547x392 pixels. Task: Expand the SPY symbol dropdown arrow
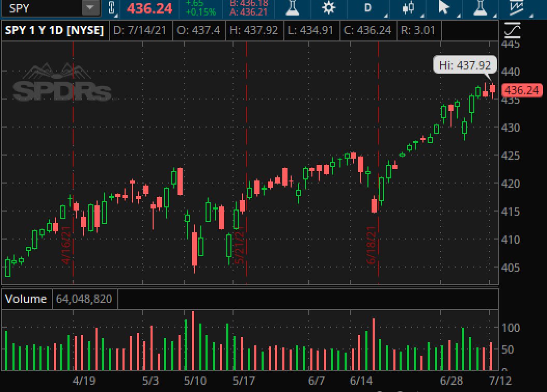[90, 8]
